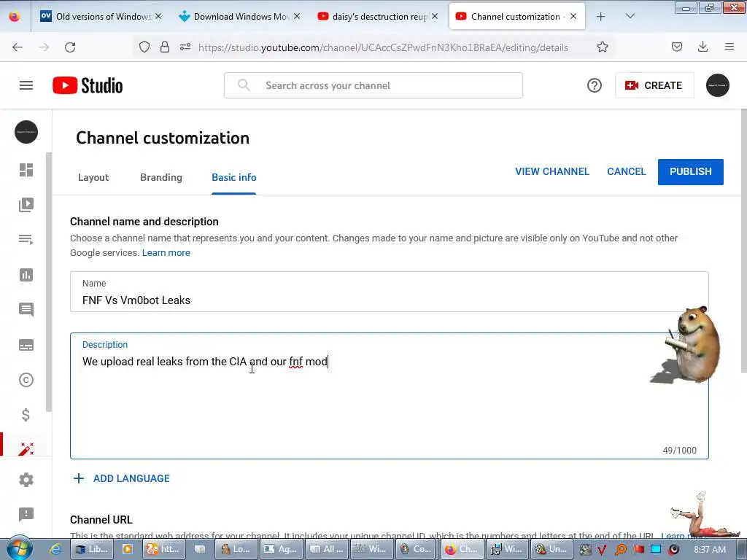The height and width of the screenshot is (560, 747).
Task: Open the Copyright sidebar icon
Action: click(26, 379)
